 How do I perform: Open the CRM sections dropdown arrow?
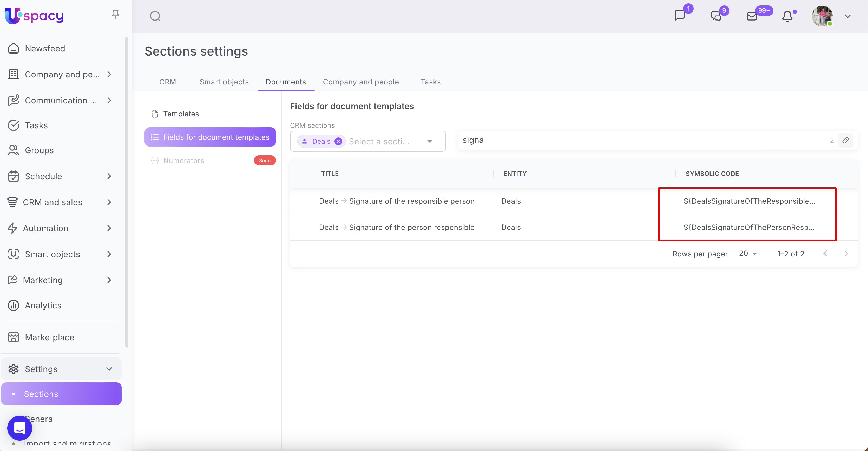point(430,142)
